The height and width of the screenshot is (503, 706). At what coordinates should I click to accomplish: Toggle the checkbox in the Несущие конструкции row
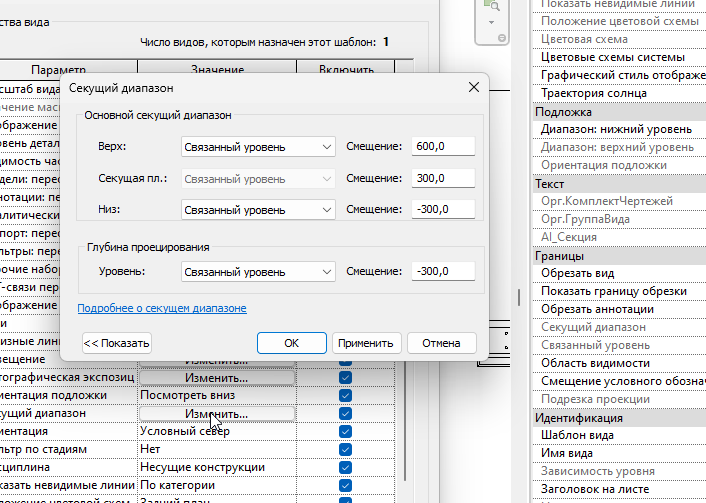[x=345, y=467]
